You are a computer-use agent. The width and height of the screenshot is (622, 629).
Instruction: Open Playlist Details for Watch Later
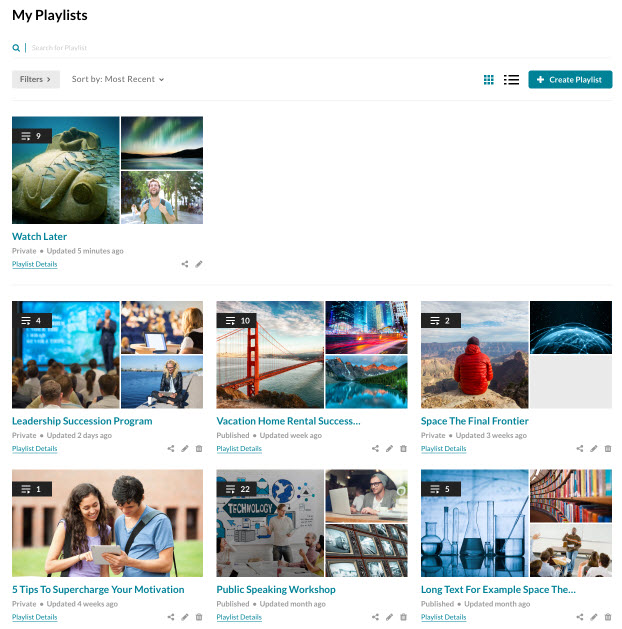(34, 264)
